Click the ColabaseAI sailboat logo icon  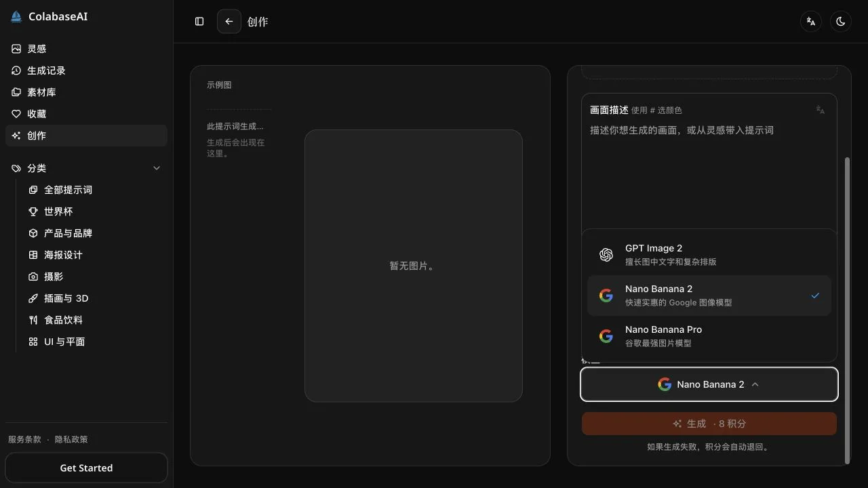coord(16,16)
